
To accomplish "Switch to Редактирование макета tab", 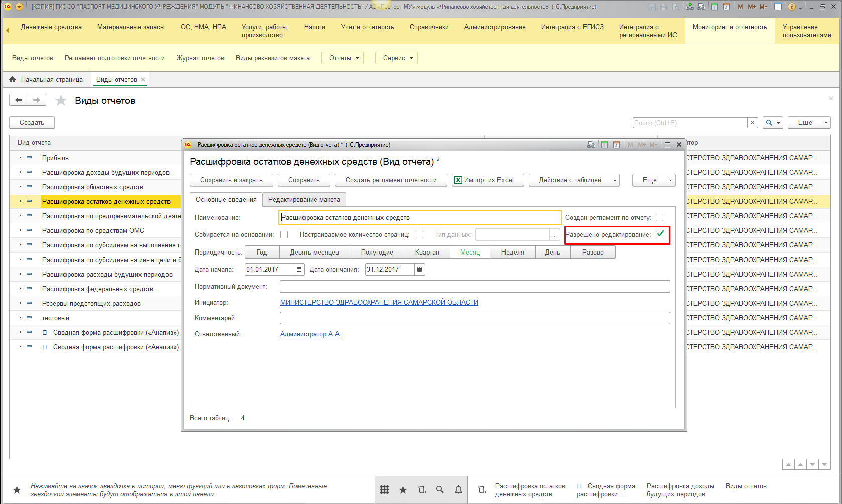I will [x=304, y=200].
